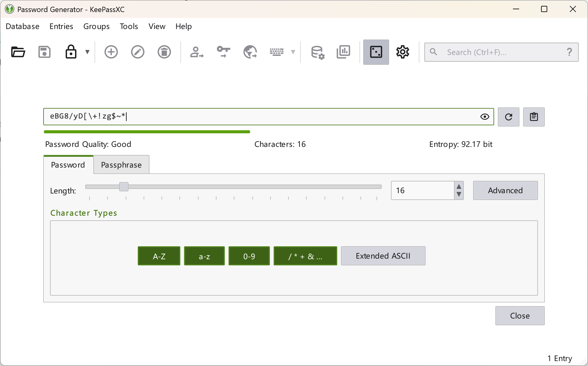Click the Characters: 16 label
588x366 pixels.
(x=280, y=144)
